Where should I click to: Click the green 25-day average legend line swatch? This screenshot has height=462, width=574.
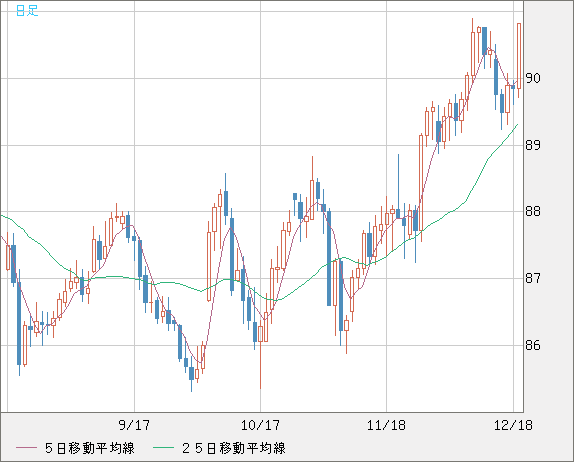click(163, 448)
